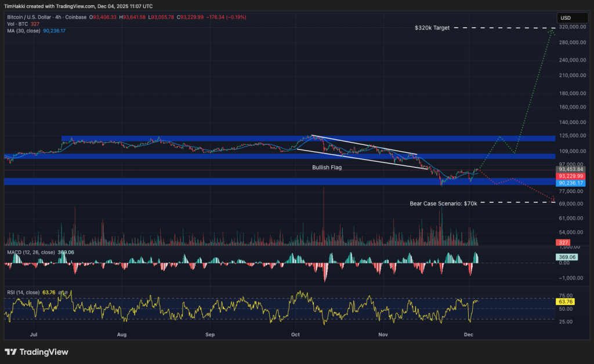Open the USD currency selector
594x364 pixels.
click(x=572, y=17)
